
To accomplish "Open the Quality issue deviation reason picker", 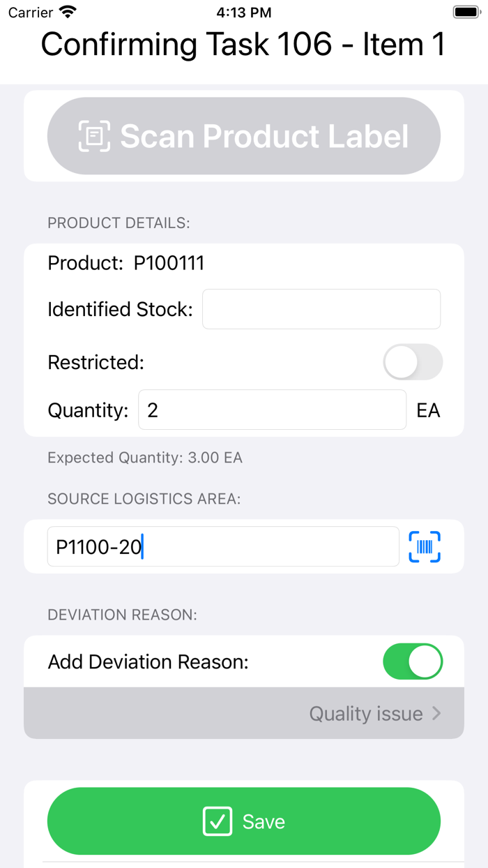I will tap(244, 714).
